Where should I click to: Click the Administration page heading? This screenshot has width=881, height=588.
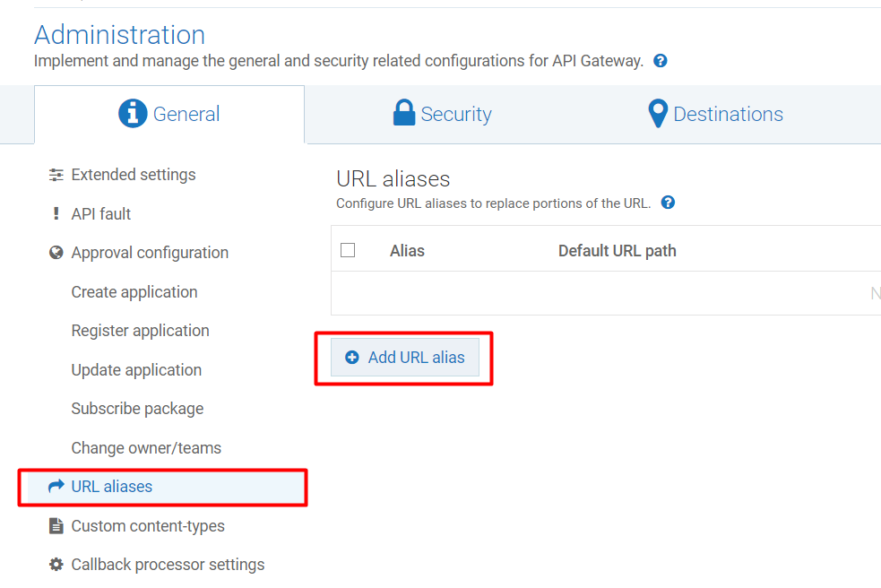(x=120, y=35)
